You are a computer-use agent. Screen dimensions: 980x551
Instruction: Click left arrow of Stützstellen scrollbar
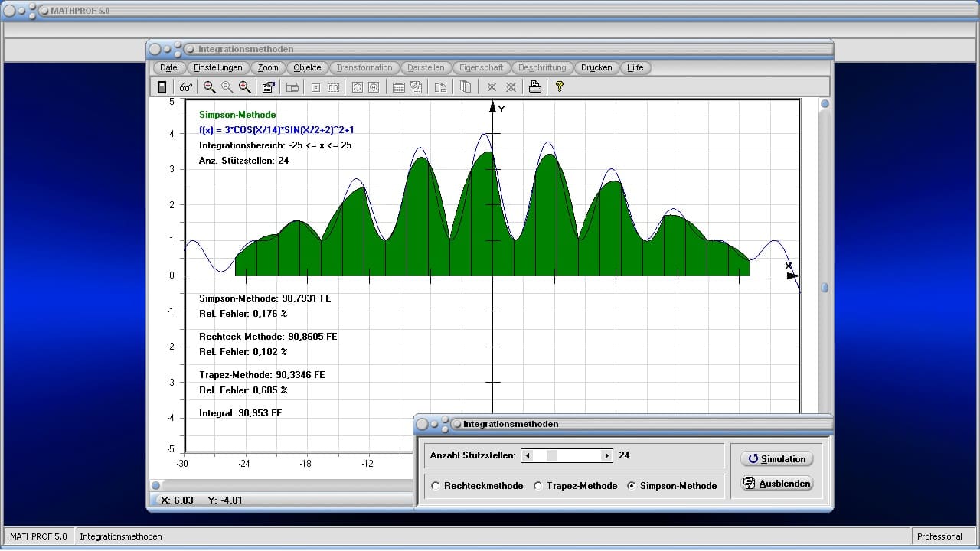(x=527, y=455)
